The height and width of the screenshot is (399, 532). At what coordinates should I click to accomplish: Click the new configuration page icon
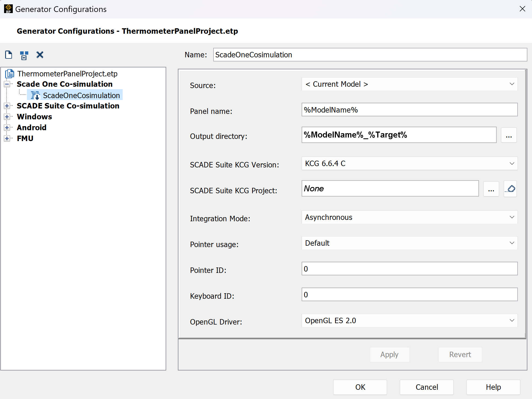tap(9, 55)
